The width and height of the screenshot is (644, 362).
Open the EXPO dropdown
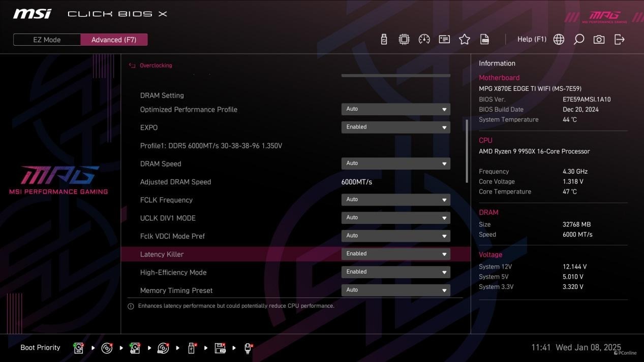(x=395, y=127)
